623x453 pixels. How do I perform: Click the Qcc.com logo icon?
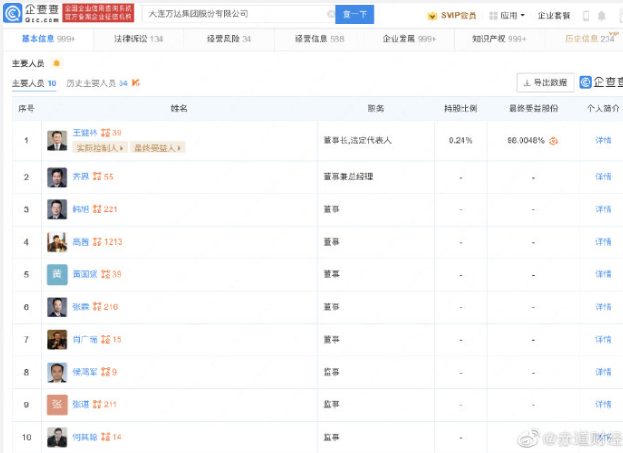pos(13,14)
